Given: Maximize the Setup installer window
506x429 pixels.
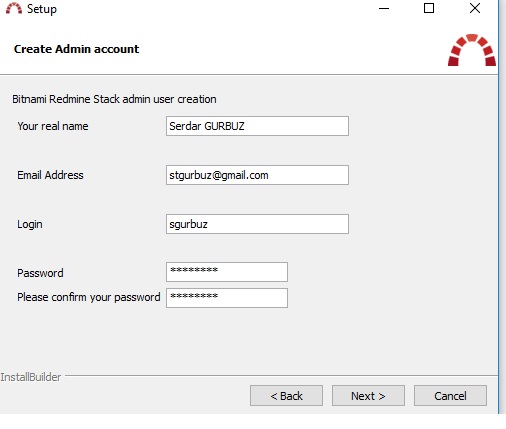Looking at the screenshot, I should 429,8.
